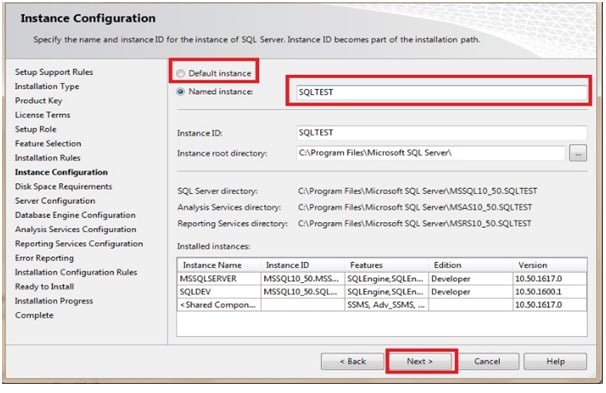Select Analysis Services Configuration step
This screenshot has height=393, width=606.
click(x=75, y=229)
